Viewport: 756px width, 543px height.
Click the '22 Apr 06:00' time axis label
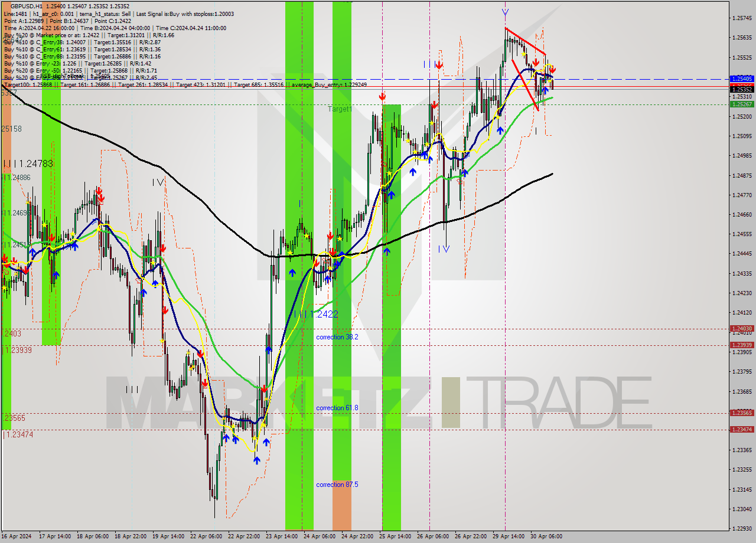206,537
